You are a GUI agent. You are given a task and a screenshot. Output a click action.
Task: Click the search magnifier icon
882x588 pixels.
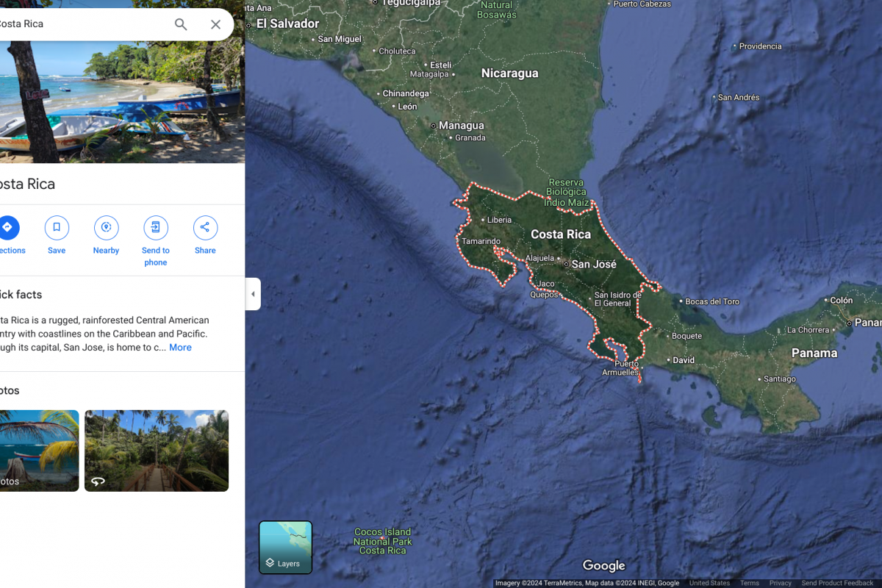coord(181,24)
